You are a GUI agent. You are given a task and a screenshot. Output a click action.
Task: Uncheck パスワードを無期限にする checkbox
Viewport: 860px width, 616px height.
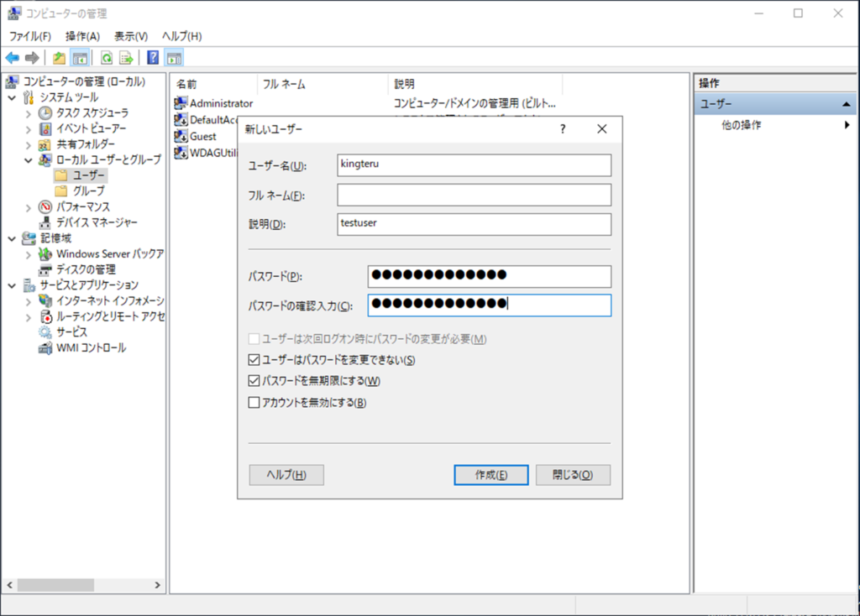(254, 381)
